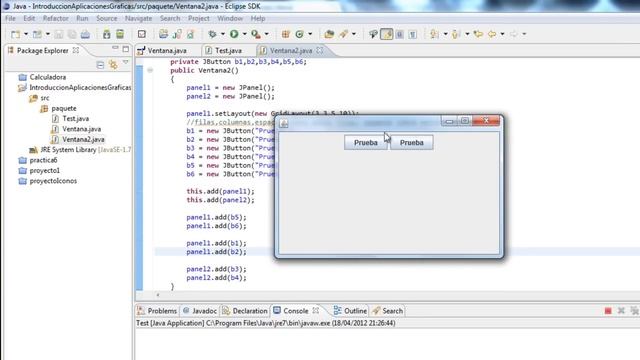Close the Package Explorer view tab
This screenshot has width=640, height=360.
point(76,50)
